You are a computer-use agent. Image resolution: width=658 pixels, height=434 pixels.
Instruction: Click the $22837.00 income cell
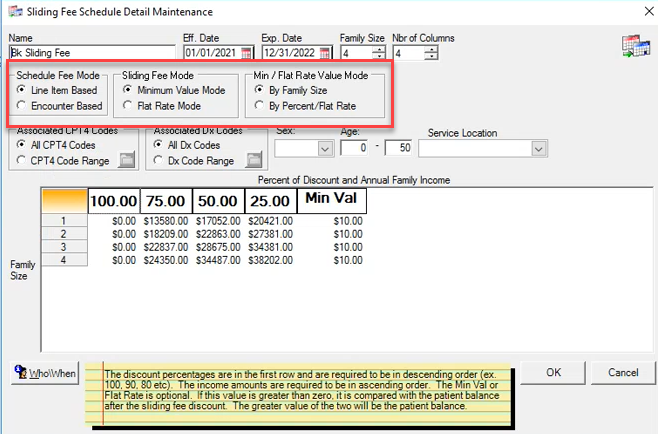(x=166, y=247)
